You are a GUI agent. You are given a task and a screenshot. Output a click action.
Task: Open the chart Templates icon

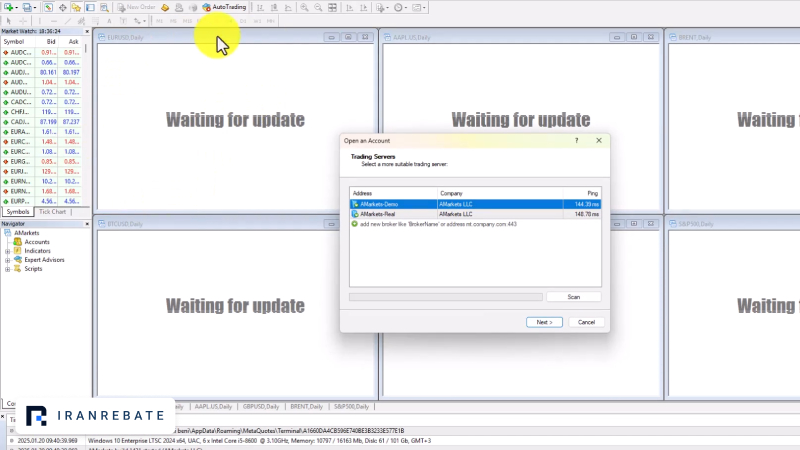point(416,7)
